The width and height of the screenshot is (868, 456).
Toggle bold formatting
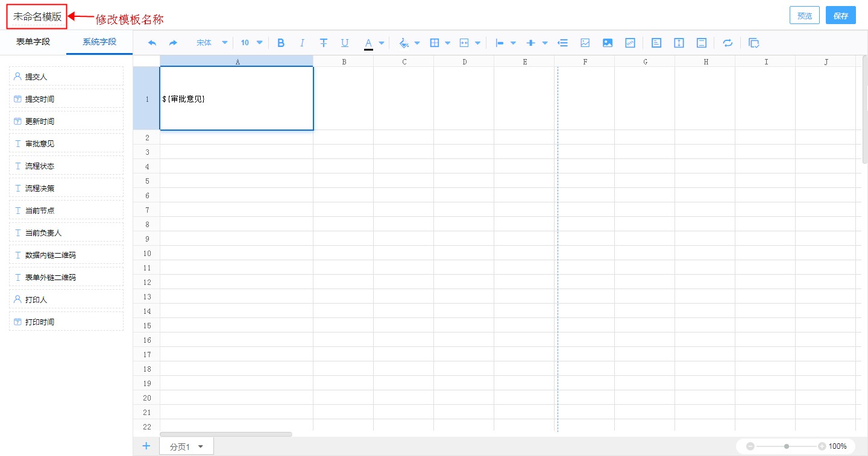[280, 43]
